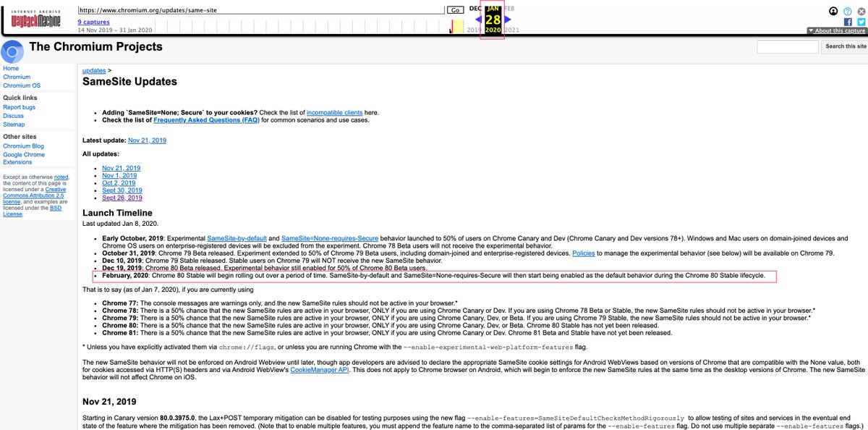This screenshot has width=868, height=430.
Task: Go to the next capture with the right arrow
Action: [x=507, y=19]
